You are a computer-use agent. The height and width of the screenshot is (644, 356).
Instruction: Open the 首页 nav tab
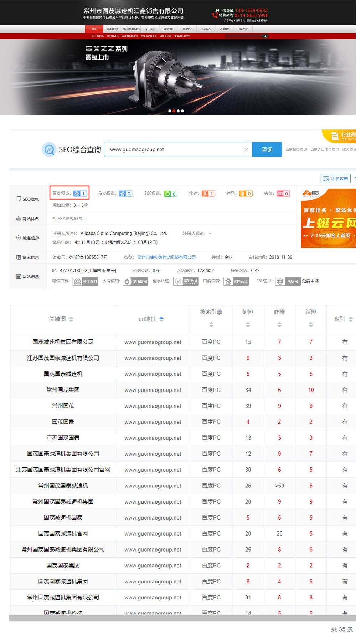click(94, 29)
